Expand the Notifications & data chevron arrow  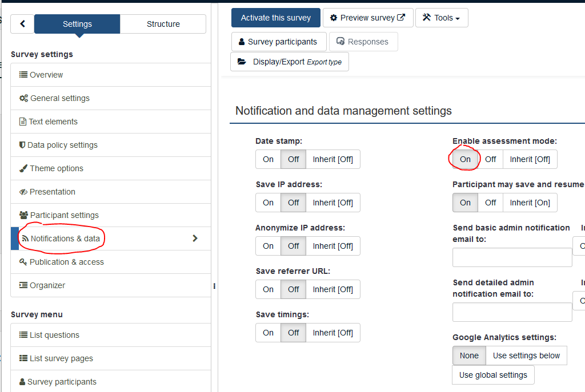click(x=195, y=239)
